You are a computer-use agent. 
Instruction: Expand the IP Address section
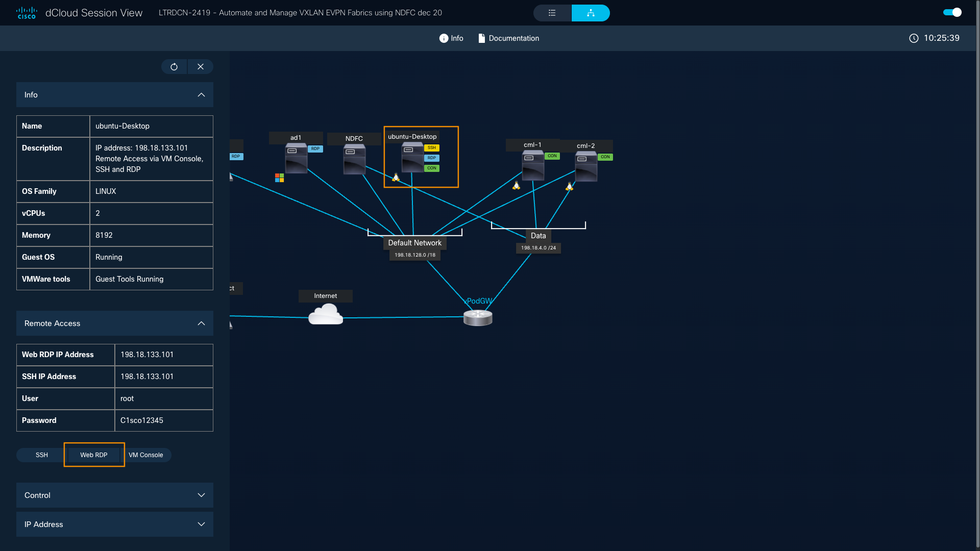tap(115, 524)
